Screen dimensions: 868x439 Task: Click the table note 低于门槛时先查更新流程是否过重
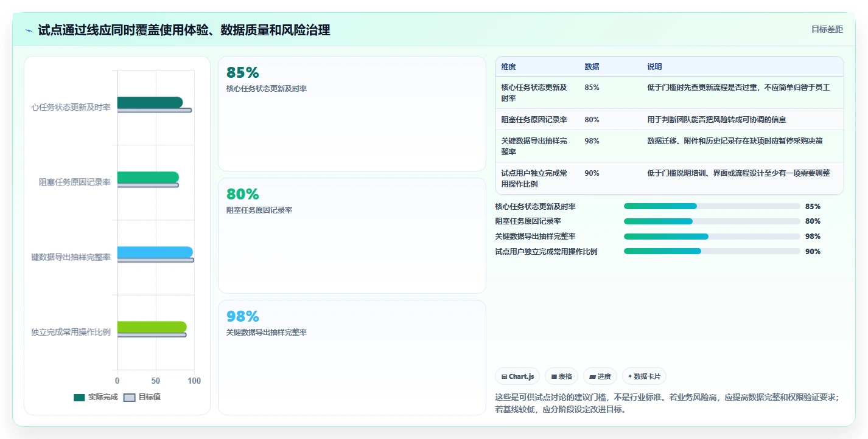[738, 88]
